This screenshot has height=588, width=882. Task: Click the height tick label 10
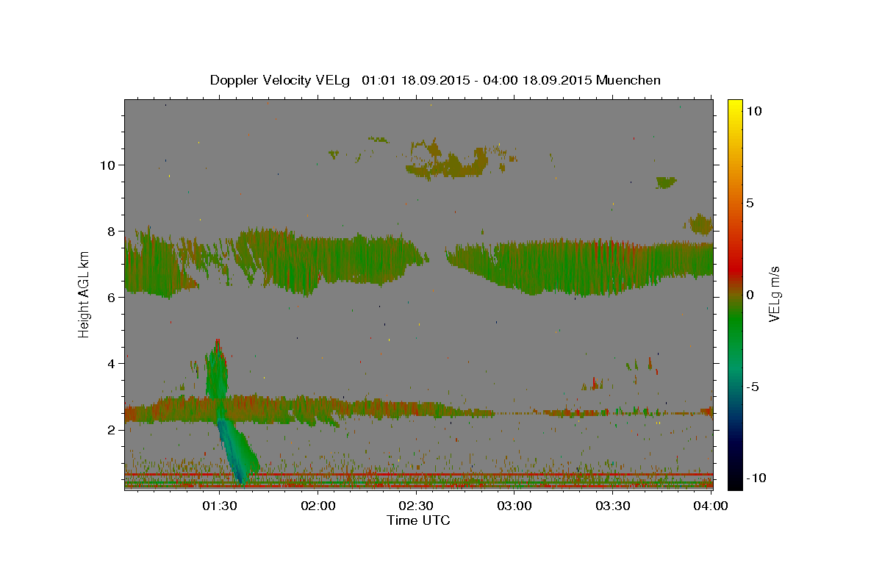(107, 165)
